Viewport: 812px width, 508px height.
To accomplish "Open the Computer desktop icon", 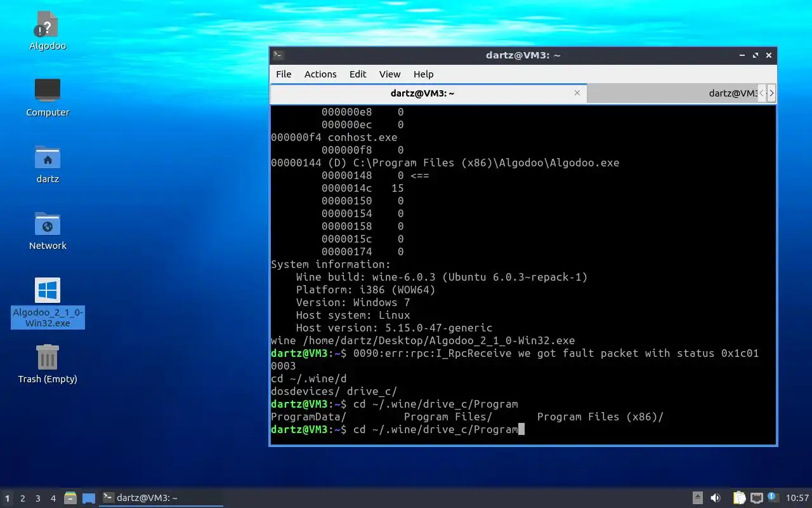I will tap(48, 97).
